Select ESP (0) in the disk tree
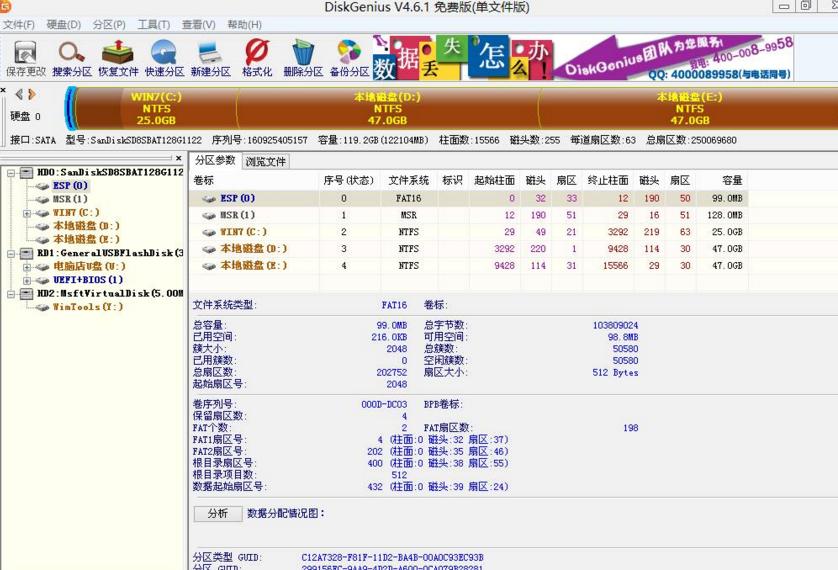Screen dimensions: 838x570 point(70,185)
